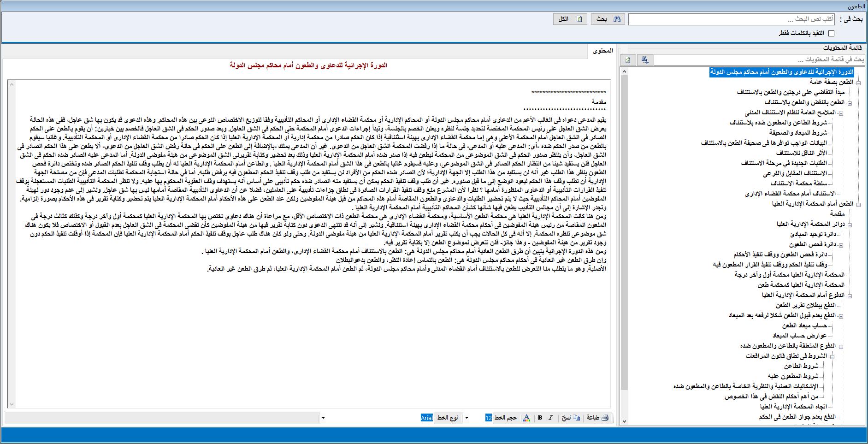
Task: Select الطلبات الجديدة في مرحلة الاستئناف item
Action: click(x=784, y=163)
